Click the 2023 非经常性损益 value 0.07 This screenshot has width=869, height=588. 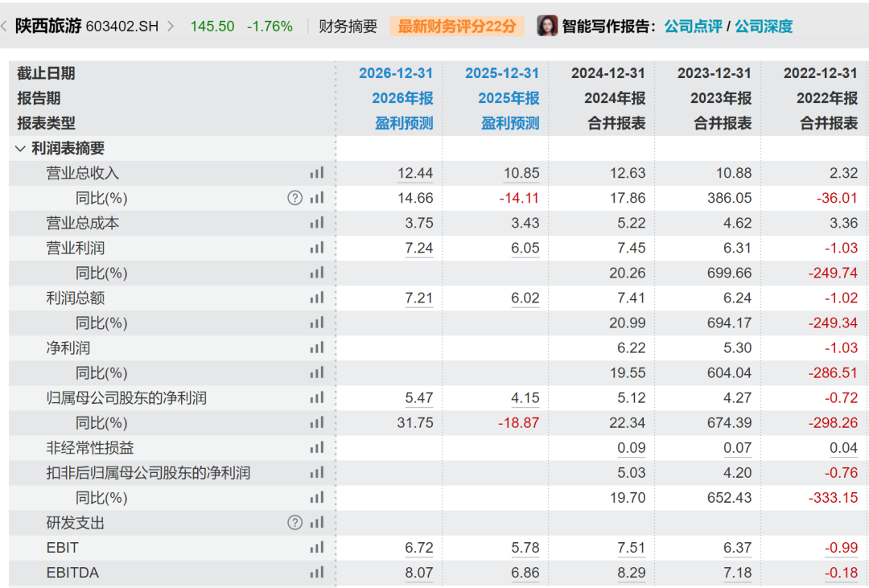click(x=738, y=447)
